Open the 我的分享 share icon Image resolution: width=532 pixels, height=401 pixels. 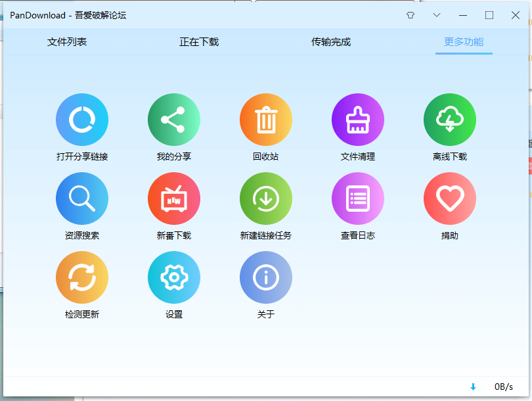pyautogui.click(x=174, y=120)
